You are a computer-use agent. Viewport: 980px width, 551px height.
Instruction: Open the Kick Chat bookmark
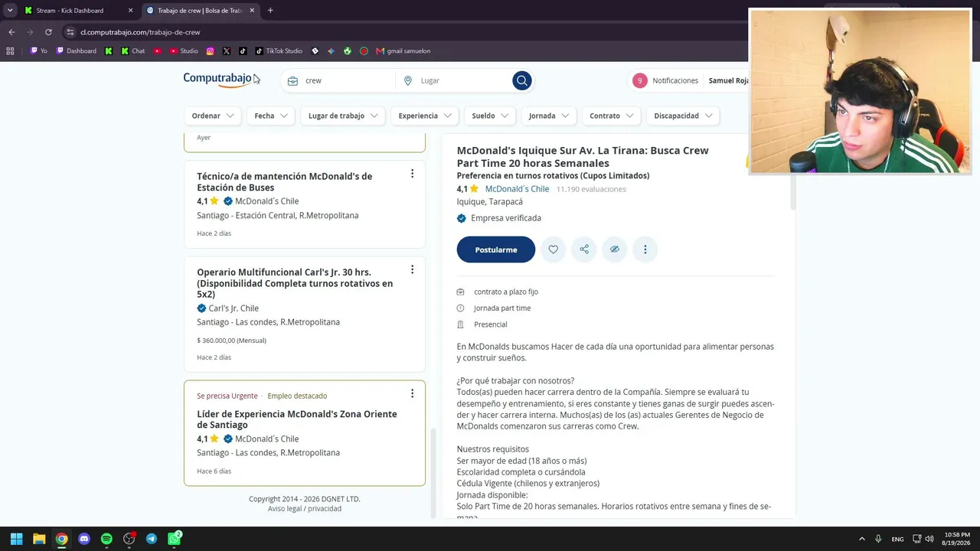pyautogui.click(x=132, y=51)
